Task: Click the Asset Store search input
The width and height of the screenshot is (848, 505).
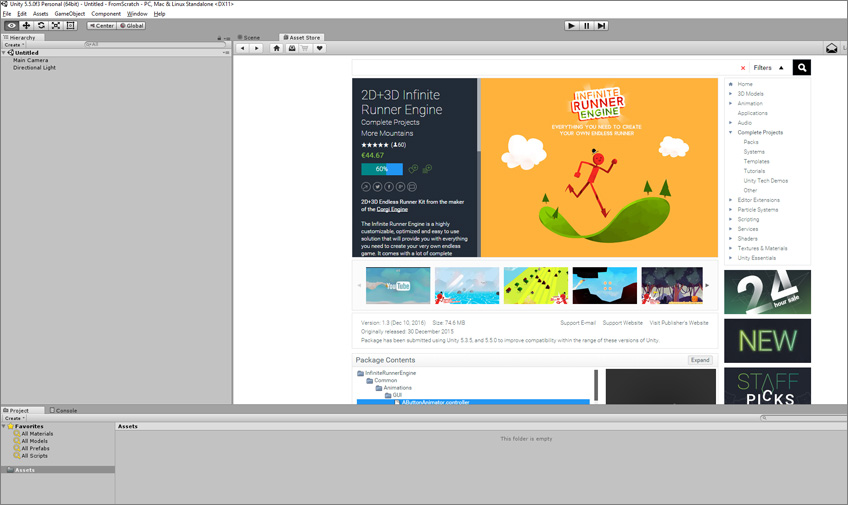Action: 545,68
